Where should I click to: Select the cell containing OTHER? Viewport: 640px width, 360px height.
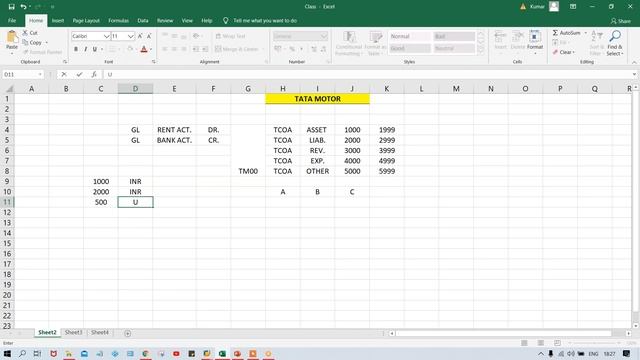point(318,171)
